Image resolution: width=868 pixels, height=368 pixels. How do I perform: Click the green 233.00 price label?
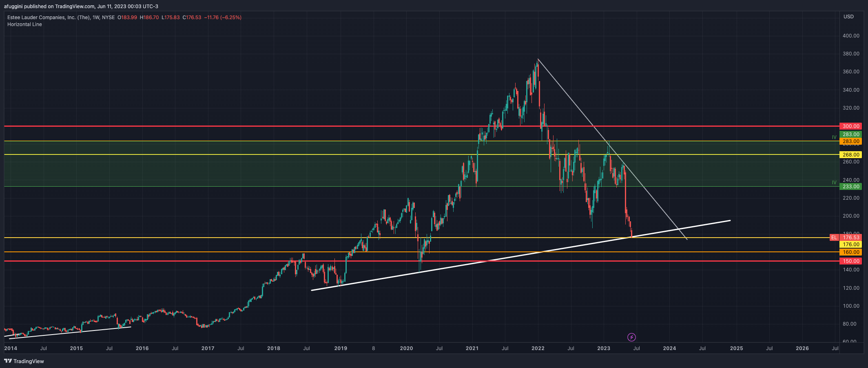851,187
